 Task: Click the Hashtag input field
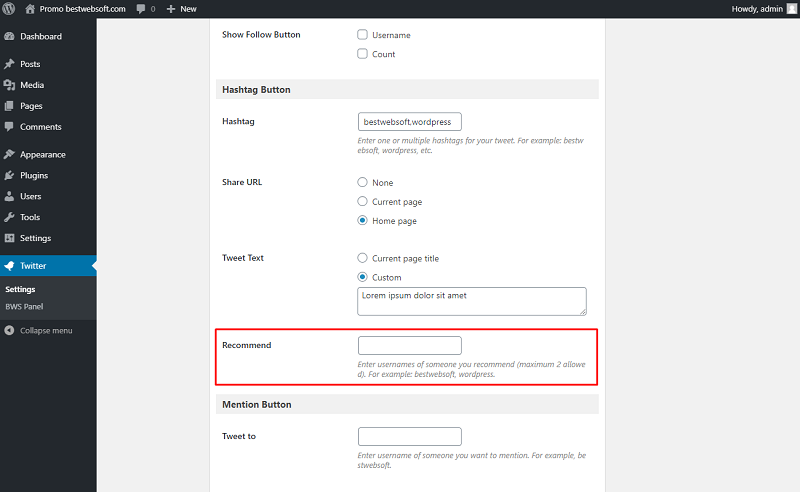pyautogui.click(x=410, y=121)
